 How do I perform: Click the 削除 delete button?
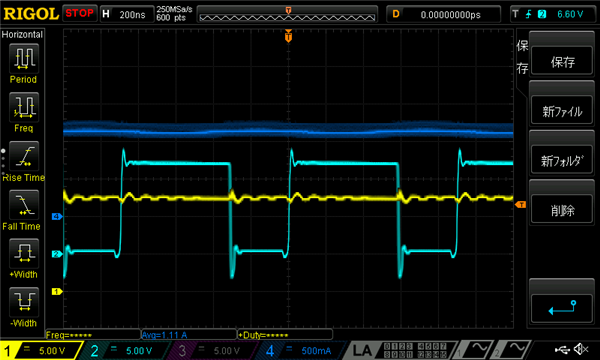point(562,210)
